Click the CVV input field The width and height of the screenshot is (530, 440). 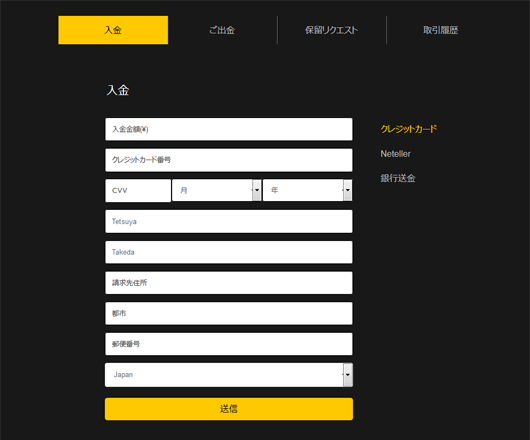click(138, 191)
